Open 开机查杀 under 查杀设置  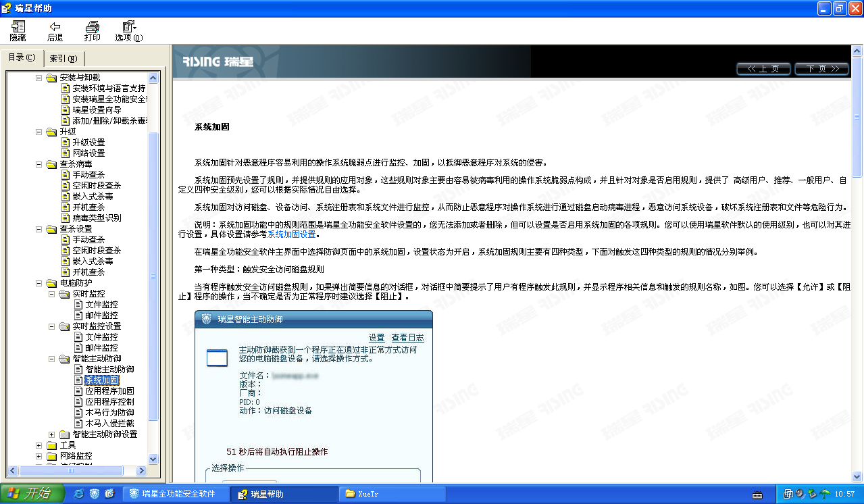pos(88,272)
